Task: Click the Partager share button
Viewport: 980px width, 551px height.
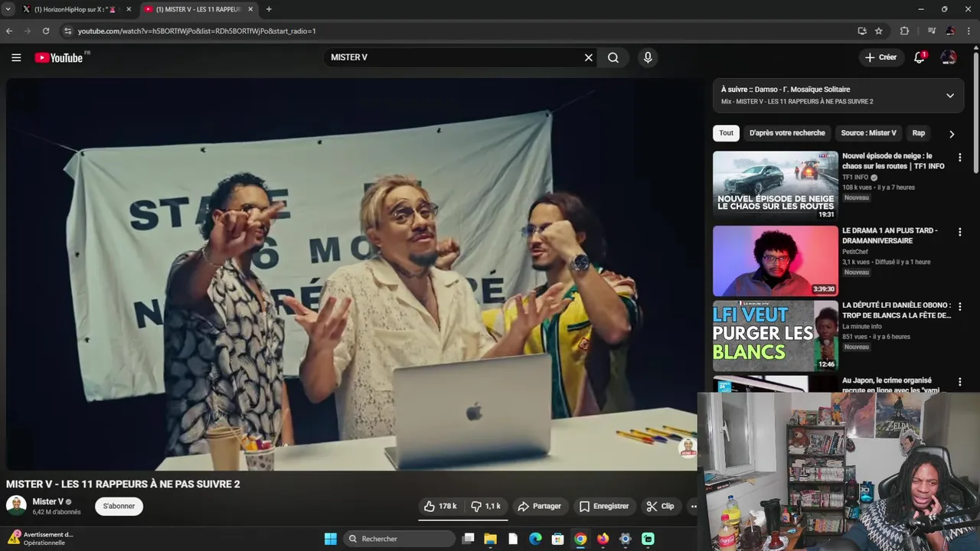Action: (539, 506)
